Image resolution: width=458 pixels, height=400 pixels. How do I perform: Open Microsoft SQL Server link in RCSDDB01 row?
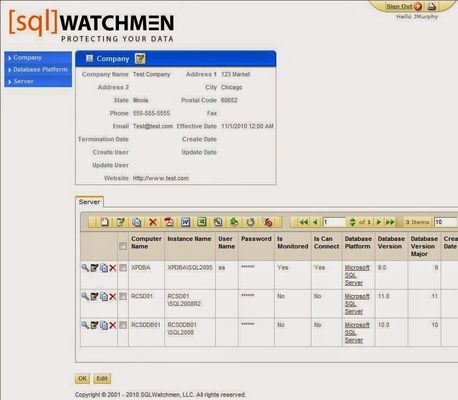point(357,333)
